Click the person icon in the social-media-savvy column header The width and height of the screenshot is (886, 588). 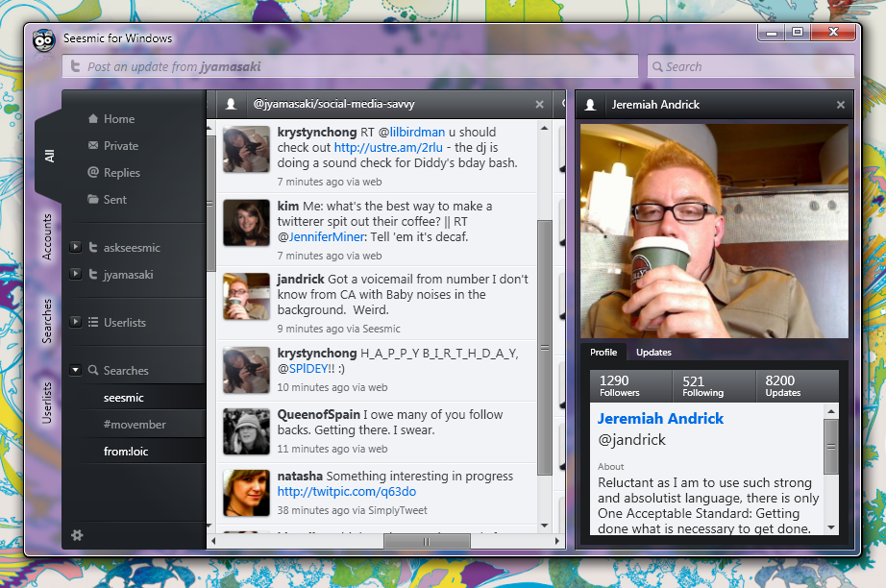tap(231, 104)
